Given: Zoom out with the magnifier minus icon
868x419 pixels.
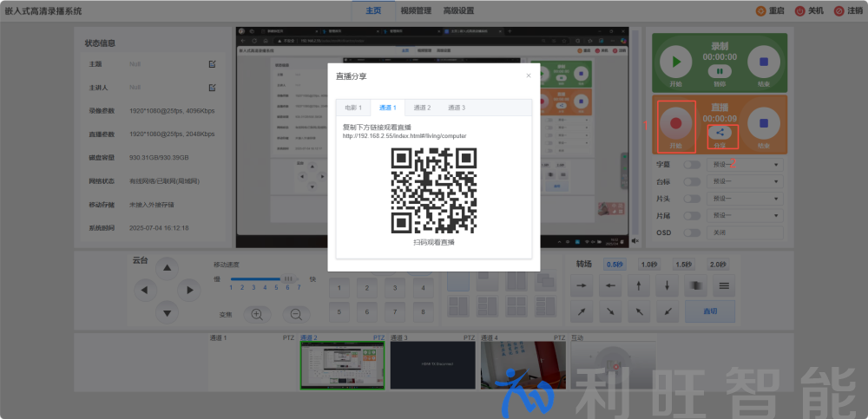Looking at the screenshot, I should tap(296, 314).
